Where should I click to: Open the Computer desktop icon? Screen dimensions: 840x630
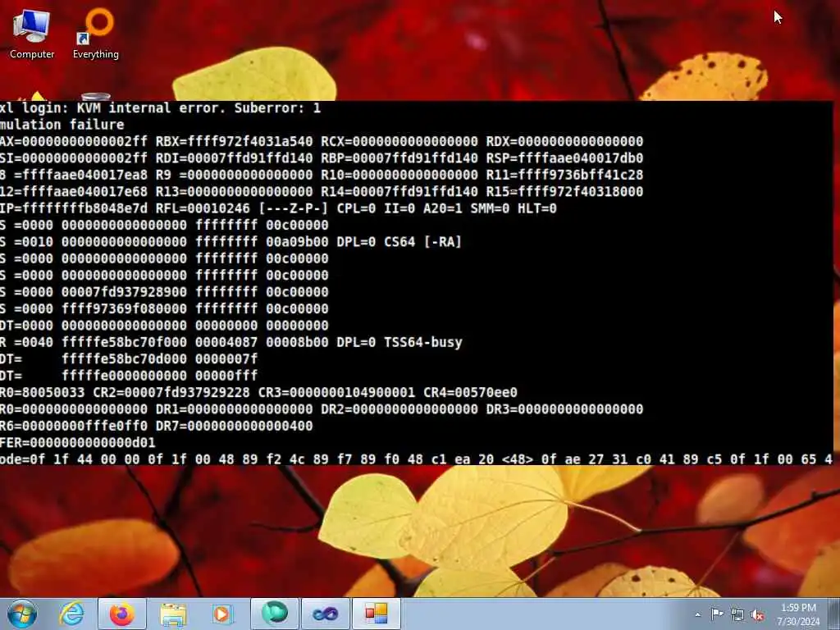(x=32, y=34)
